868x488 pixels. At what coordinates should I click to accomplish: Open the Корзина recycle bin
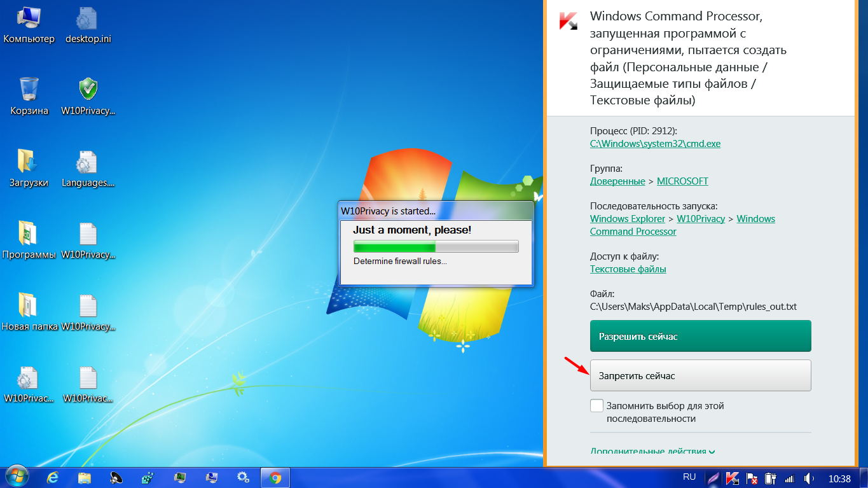(x=29, y=97)
